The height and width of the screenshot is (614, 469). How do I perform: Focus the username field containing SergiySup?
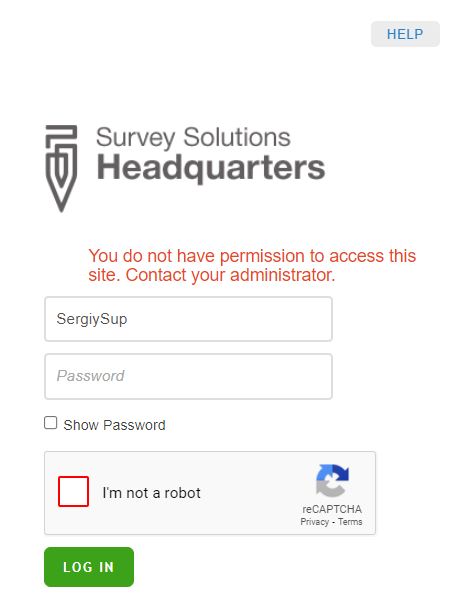click(x=188, y=319)
